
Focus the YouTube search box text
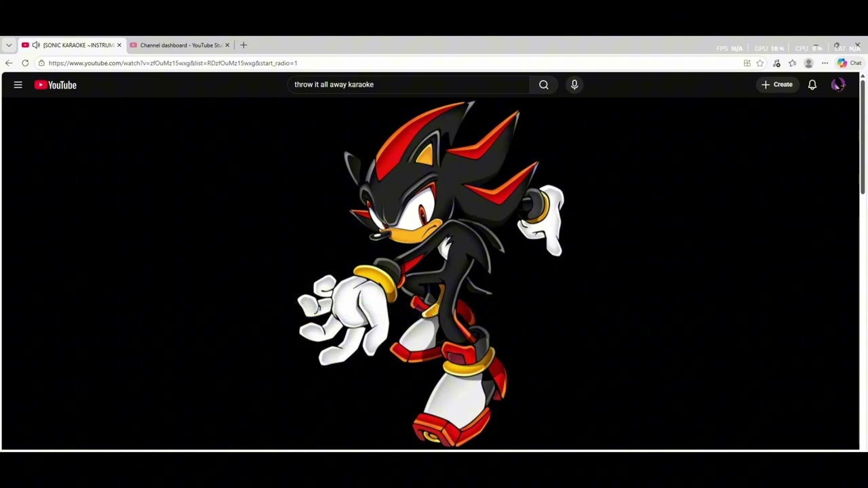[x=408, y=85]
